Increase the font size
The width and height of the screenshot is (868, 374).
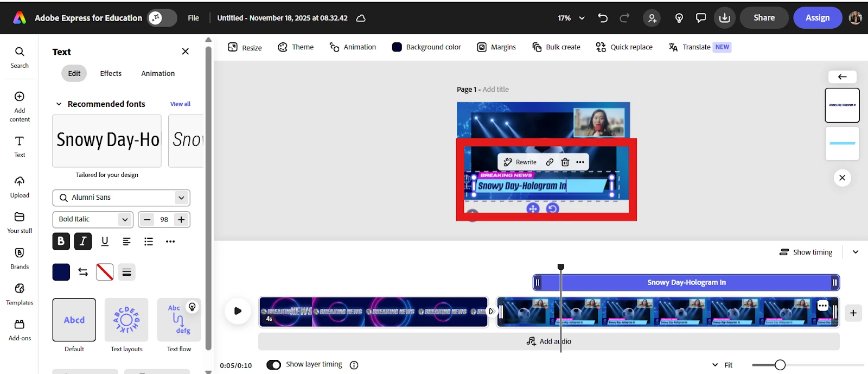point(181,219)
